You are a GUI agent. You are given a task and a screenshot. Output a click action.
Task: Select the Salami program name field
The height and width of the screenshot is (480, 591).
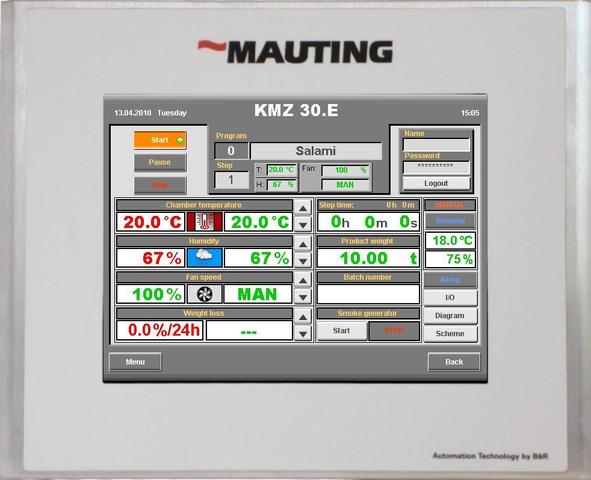point(316,151)
